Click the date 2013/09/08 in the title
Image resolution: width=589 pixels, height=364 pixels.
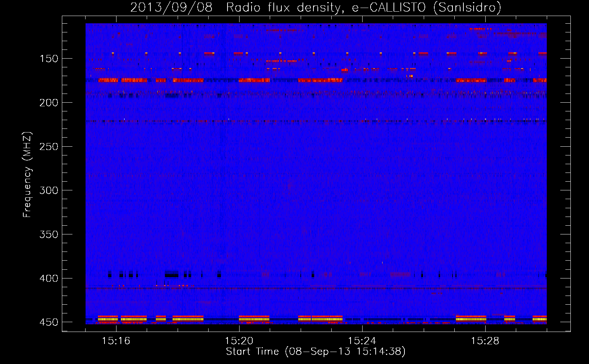pos(171,7)
